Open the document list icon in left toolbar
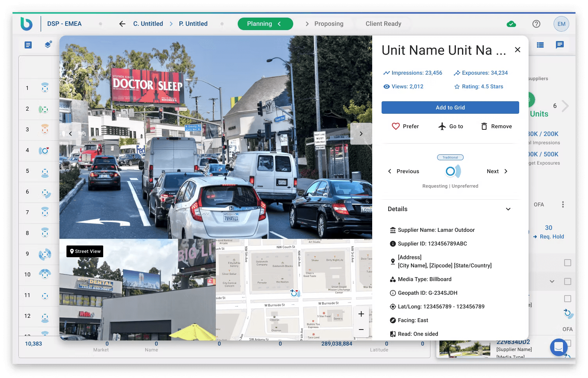The height and width of the screenshot is (378, 588). click(x=28, y=45)
